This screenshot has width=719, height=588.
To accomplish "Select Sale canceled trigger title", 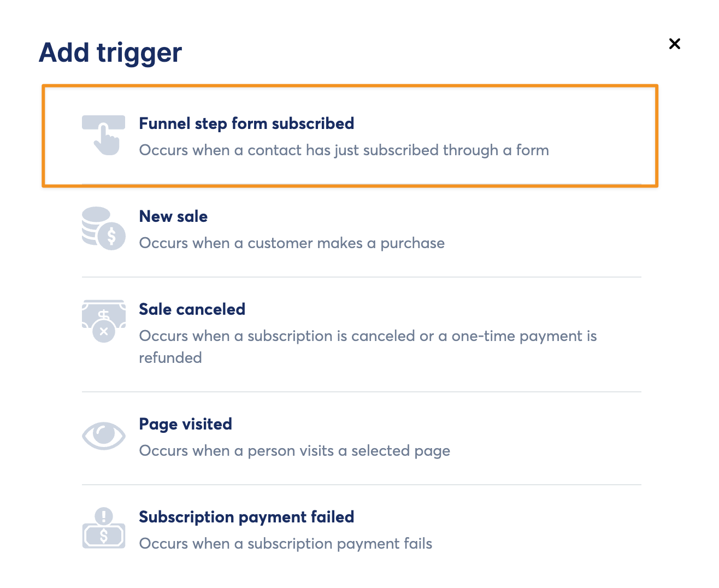I will [192, 309].
